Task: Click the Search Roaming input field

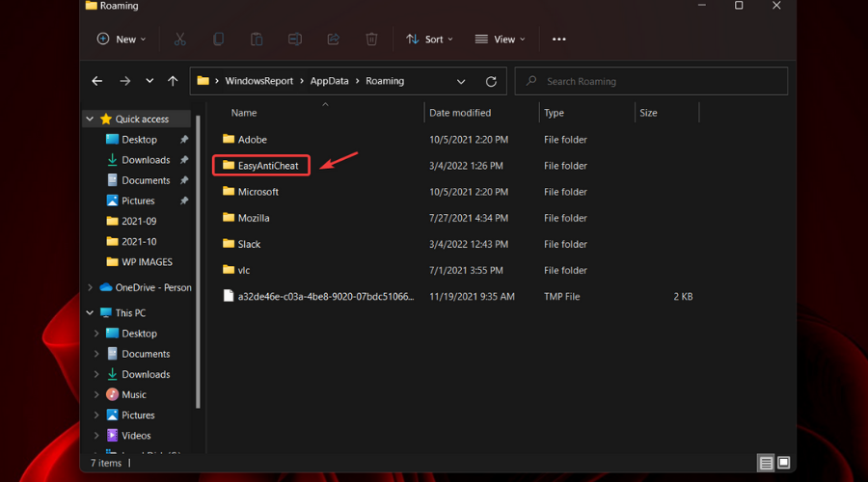Action: click(x=651, y=81)
